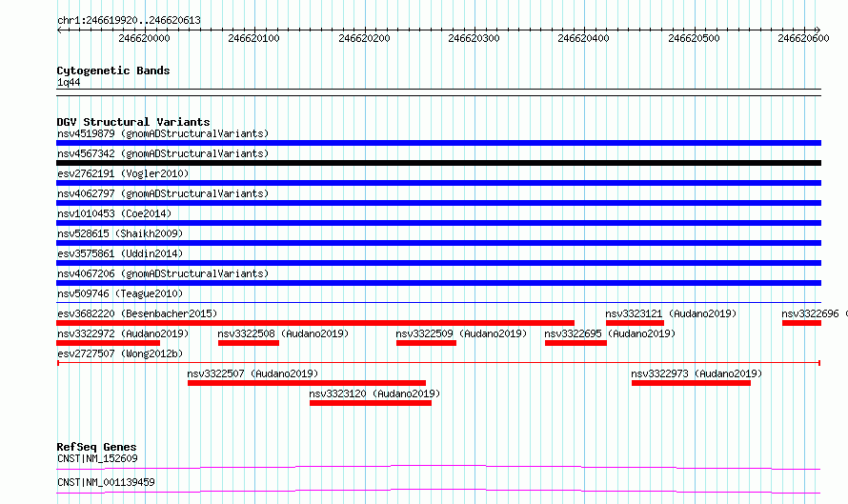The width and height of the screenshot is (848, 504).
Task: Select the long red bar under esv3682220
Action: tap(315, 323)
